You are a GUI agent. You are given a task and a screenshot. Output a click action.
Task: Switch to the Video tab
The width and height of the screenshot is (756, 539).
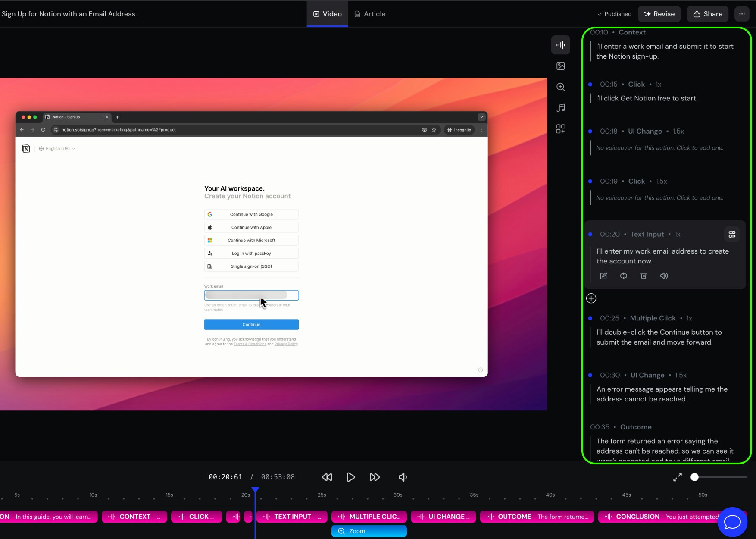(327, 14)
